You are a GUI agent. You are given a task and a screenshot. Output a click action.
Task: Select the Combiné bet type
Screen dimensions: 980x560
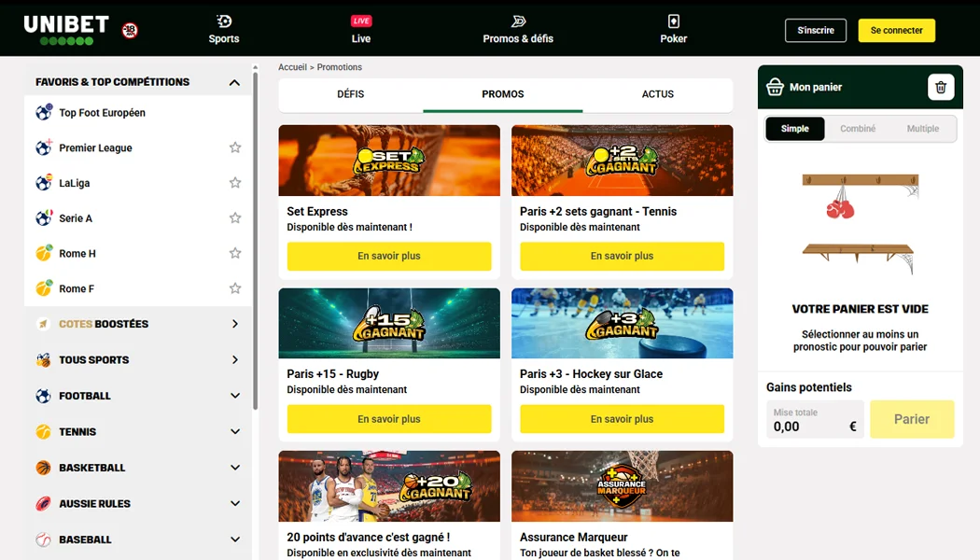coord(858,129)
